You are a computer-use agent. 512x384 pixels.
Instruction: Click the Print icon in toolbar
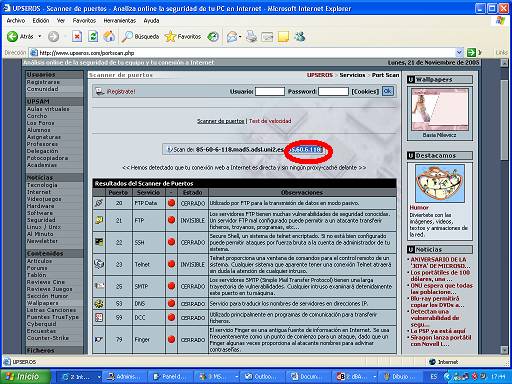(251, 36)
